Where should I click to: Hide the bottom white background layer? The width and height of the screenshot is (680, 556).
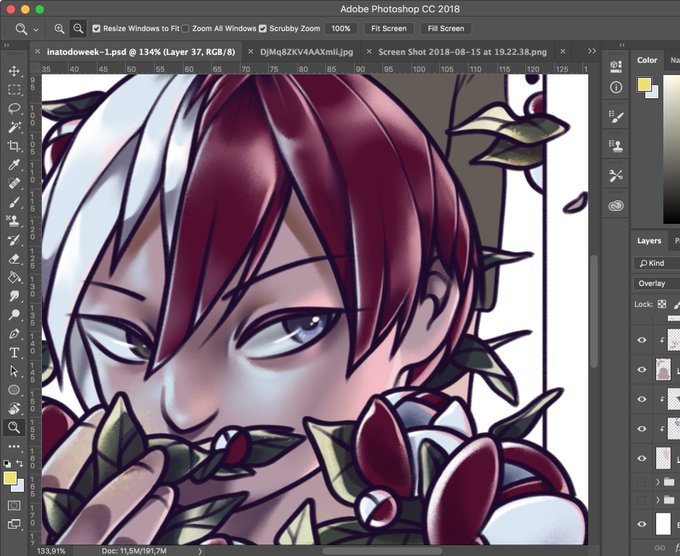(x=642, y=524)
